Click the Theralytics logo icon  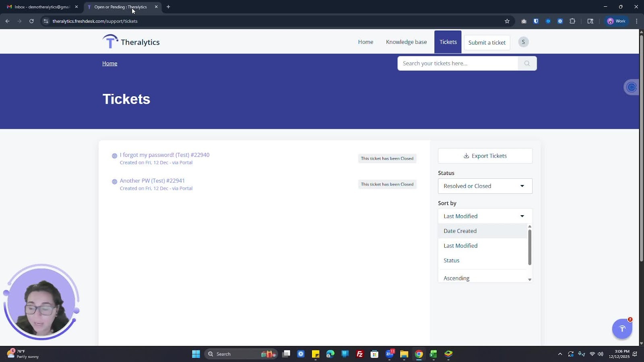(110, 41)
